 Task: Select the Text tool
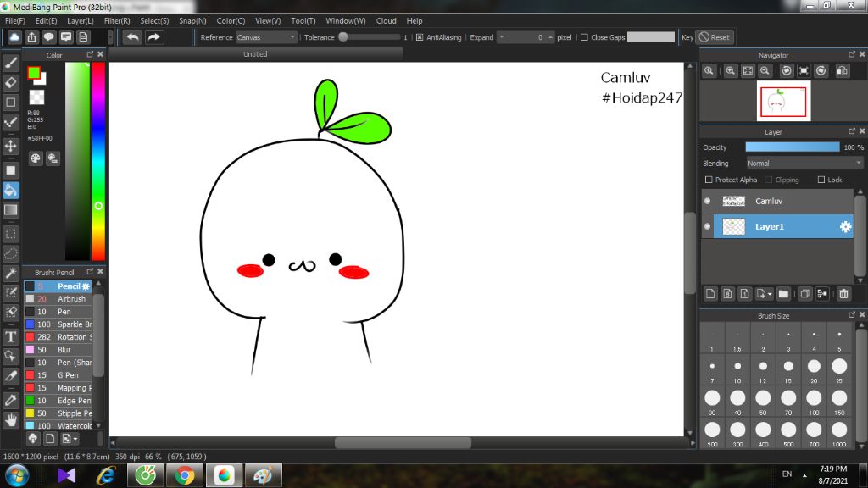click(x=10, y=337)
